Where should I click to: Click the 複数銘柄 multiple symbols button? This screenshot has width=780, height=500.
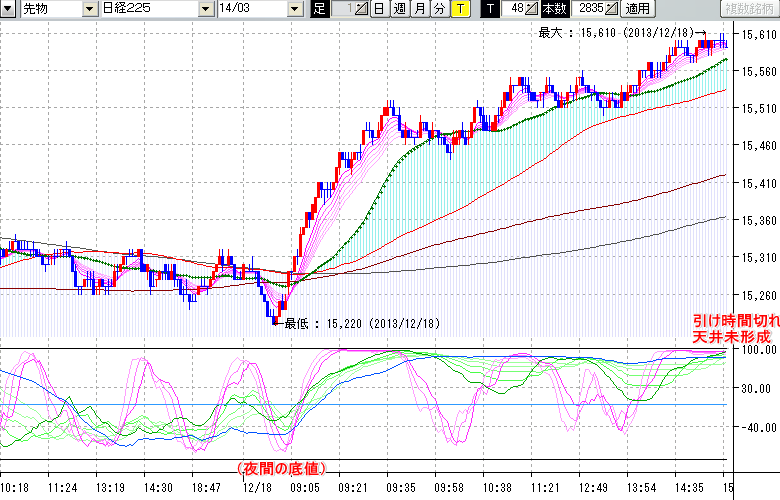(x=748, y=9)
